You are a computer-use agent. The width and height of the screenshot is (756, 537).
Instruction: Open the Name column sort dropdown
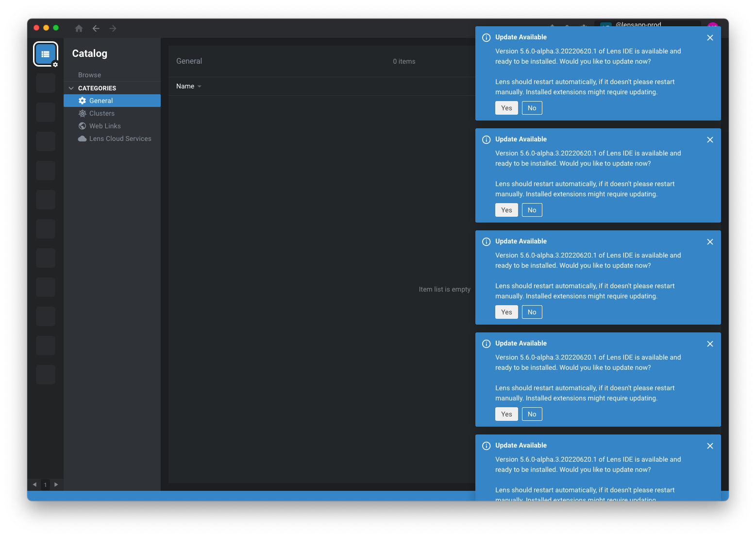tap(199, 86)
